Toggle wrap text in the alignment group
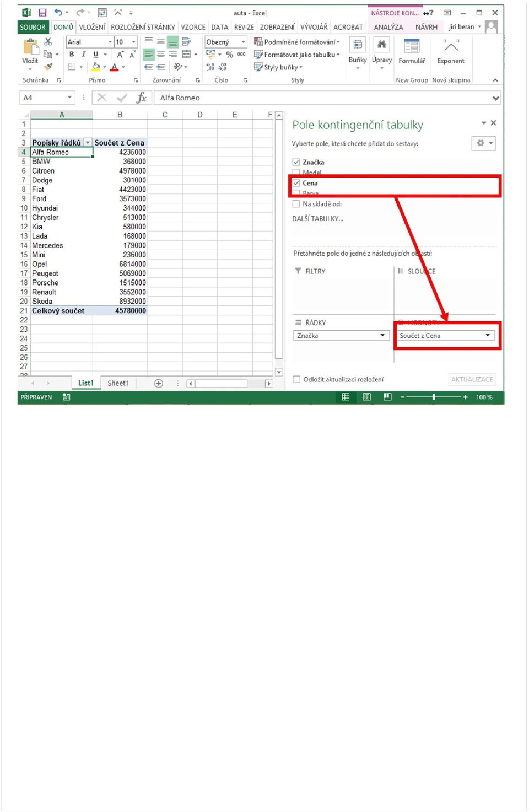The height and width of the screenshot is (812, 529). [186, 41]
